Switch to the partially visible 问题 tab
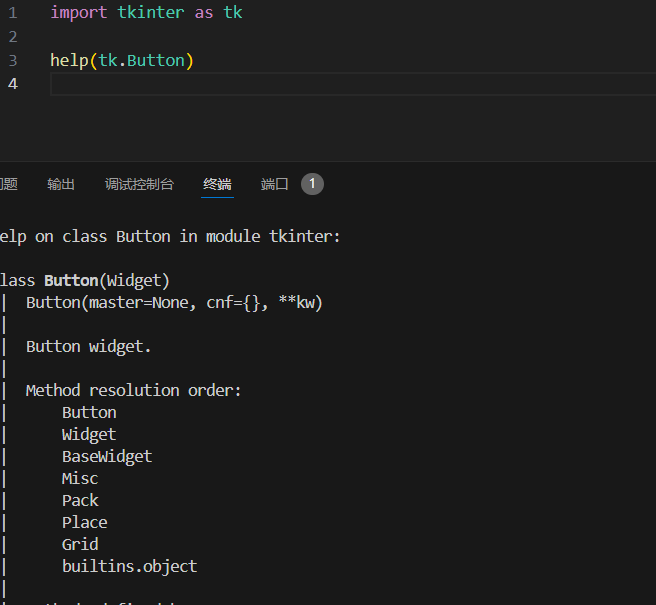Image resolution: width=656 pixels, height=605 pixels. 8,184
